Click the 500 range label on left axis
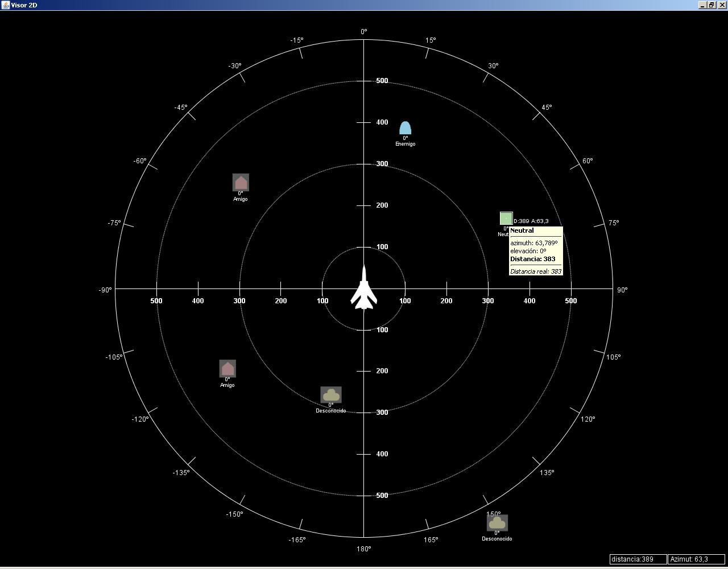Viewport: 728px width, 569px height. point(156,301)
